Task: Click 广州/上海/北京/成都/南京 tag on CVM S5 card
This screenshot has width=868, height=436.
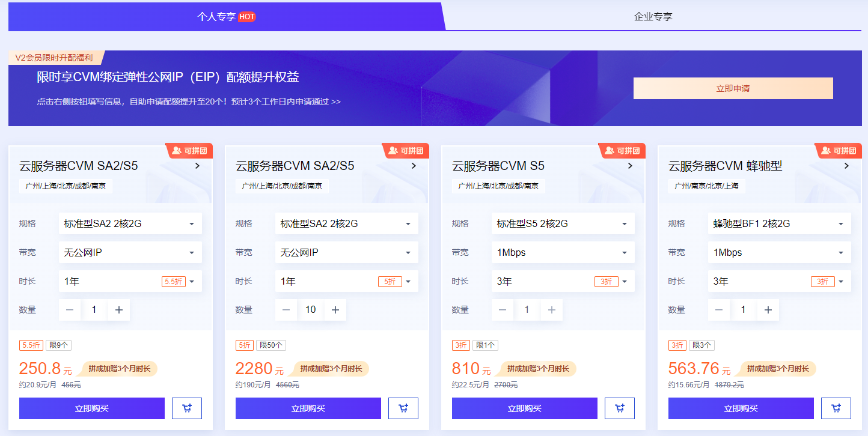Action: [x=498, y=186]
